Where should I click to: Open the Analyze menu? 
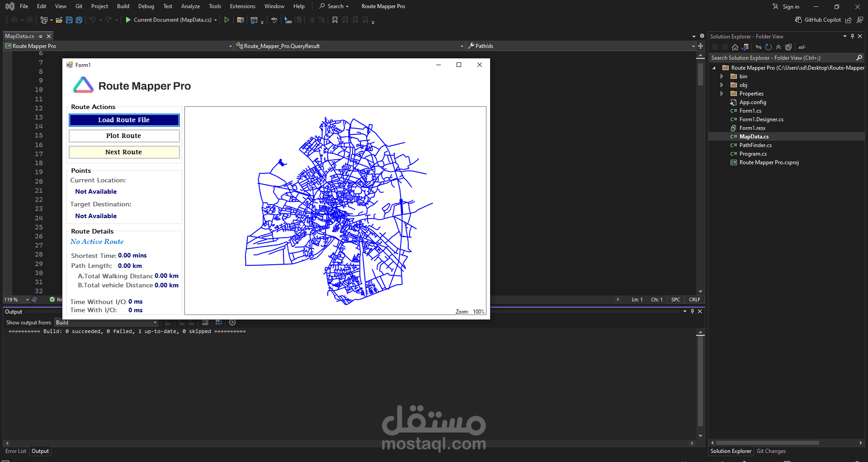tap(190, 6)
